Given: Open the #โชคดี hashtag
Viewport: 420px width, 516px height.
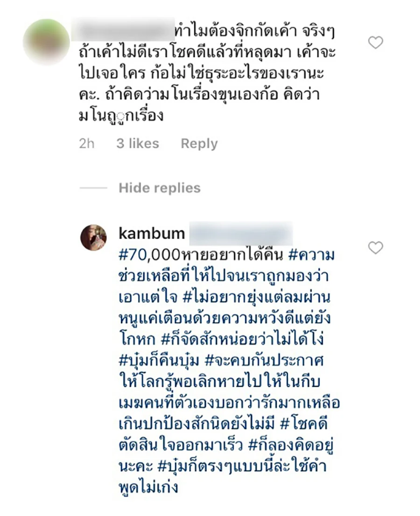Looking at the screenshot, I should [304, 424].
